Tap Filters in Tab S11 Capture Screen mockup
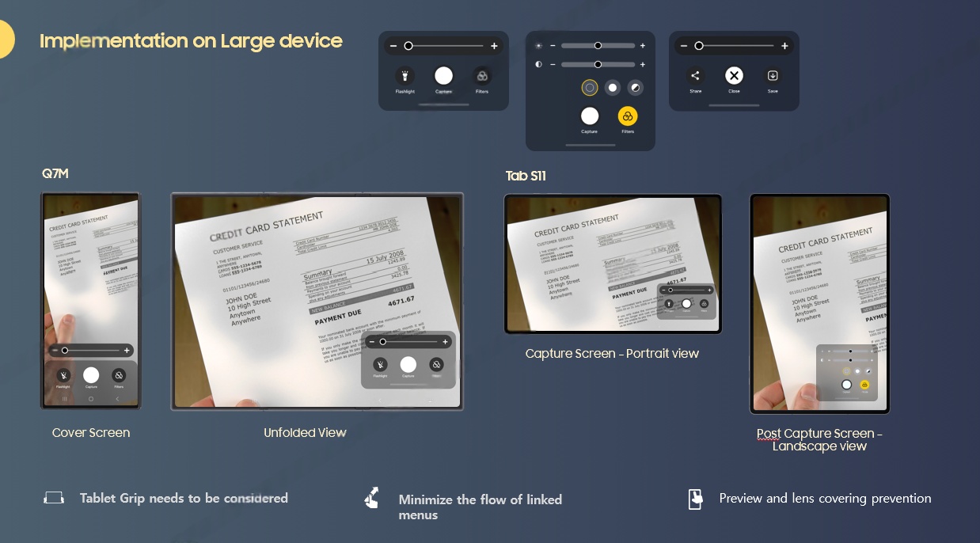Screen dimensions: 980x543 pos(704,303)
